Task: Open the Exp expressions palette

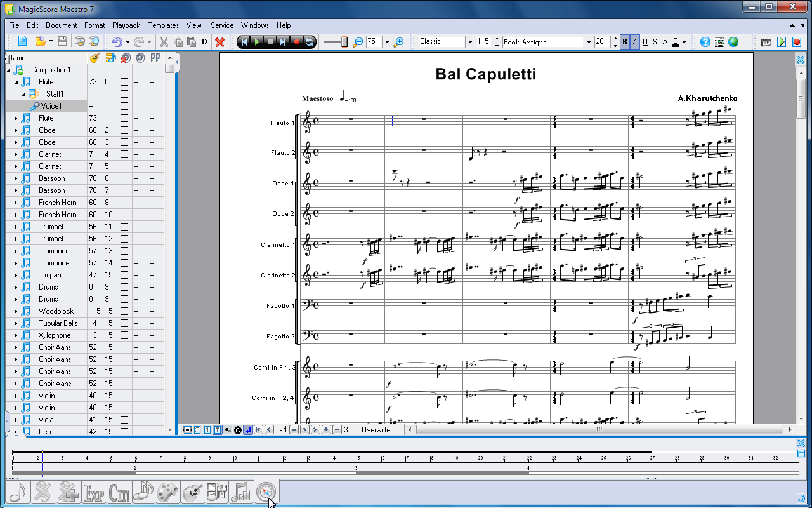Action: tap(95, 491)
